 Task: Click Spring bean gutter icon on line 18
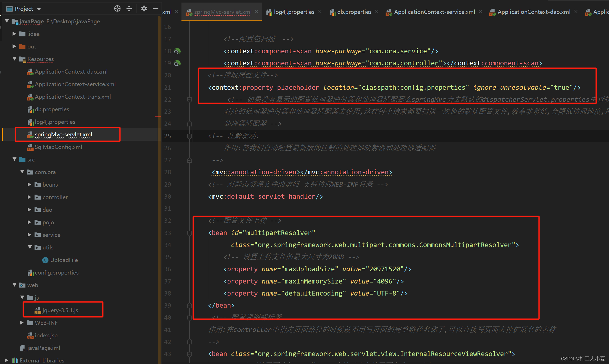click(177, 51)
